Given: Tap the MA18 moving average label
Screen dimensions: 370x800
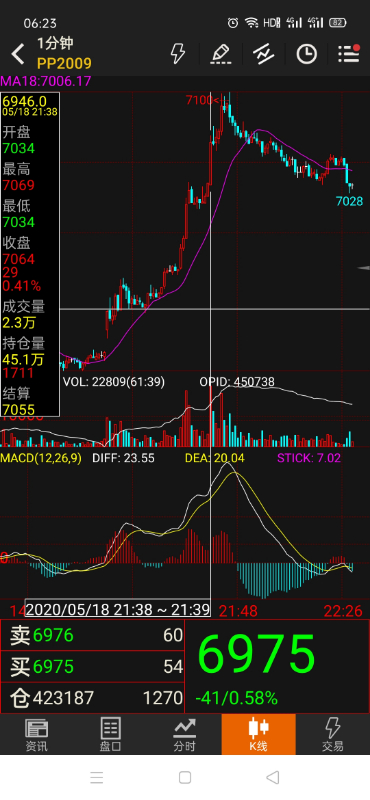Looking at the screenshot, I should pos(45,81).
